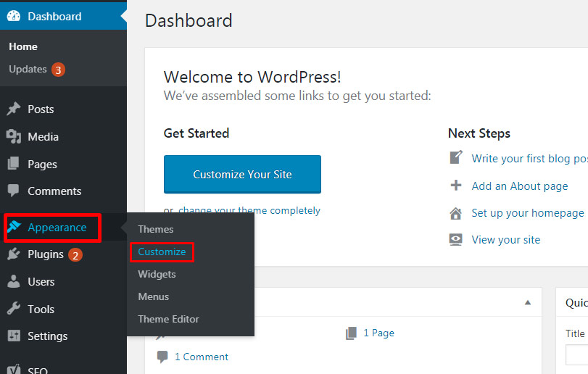The width and height of the screenshot is (588, 374).
Task: Click the comment bubble icon next to 1 Comment
Action: pos(162,357)
